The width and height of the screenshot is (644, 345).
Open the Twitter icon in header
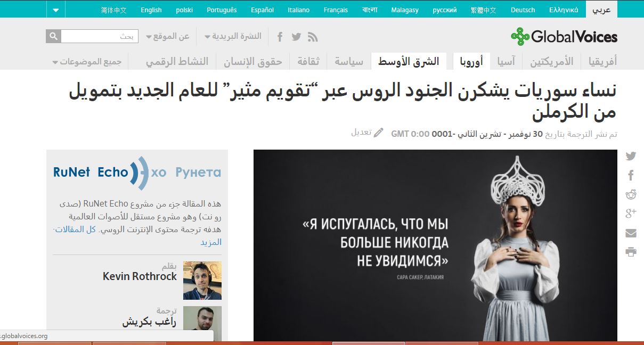(296, 37)
